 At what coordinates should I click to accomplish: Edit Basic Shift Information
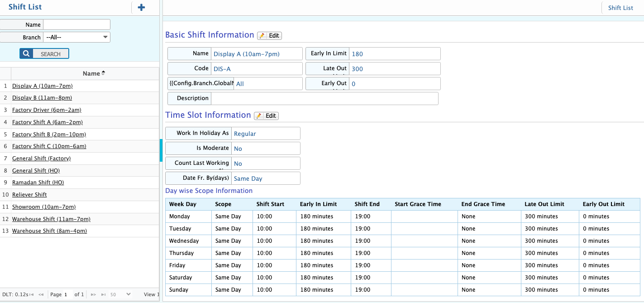click(269, 36)
